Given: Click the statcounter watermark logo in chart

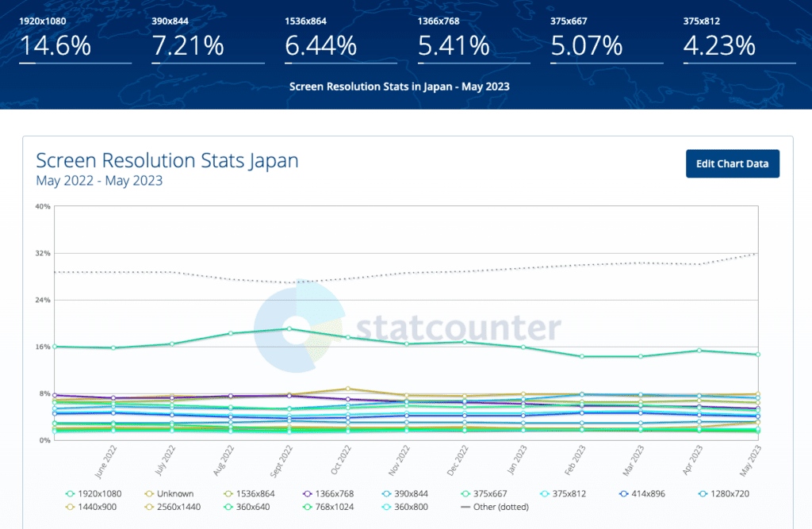Looking at the screenshot, I should [408, 327].
